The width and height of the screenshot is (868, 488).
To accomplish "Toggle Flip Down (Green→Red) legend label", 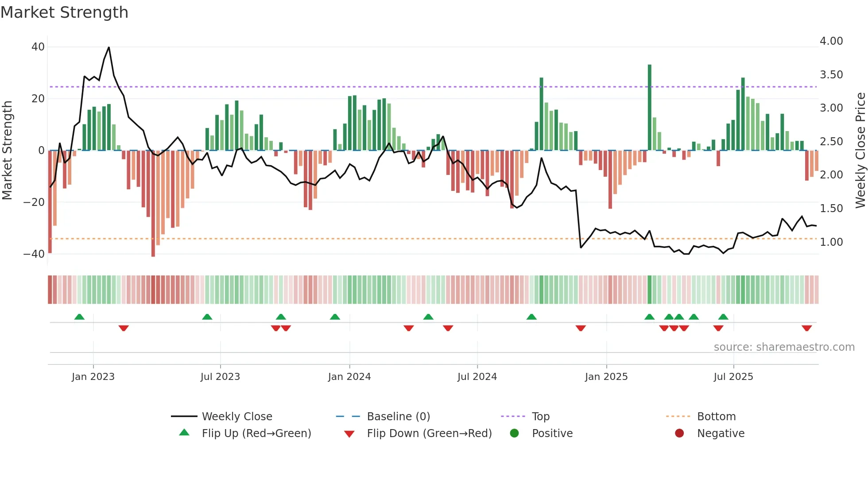I will [x=429, y=433].
